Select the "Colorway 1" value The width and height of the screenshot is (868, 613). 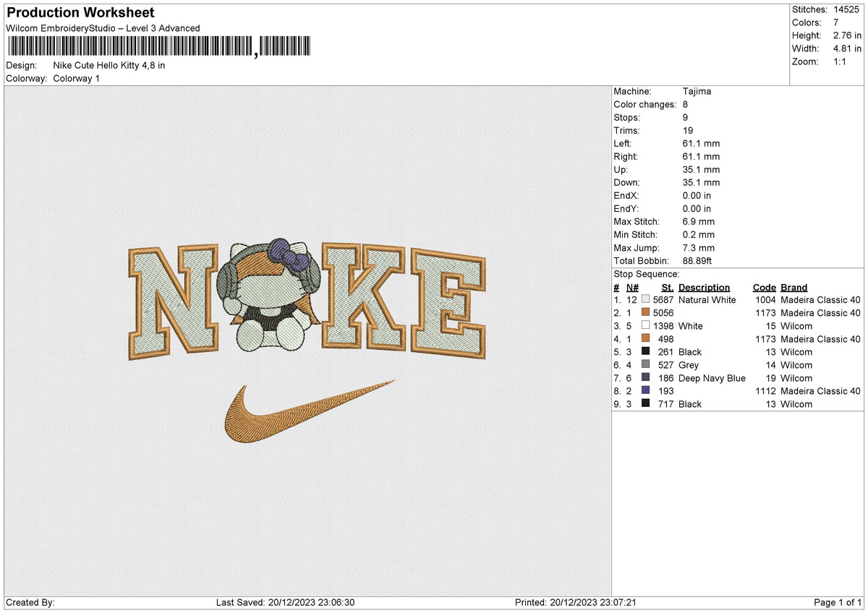(77, 79)
